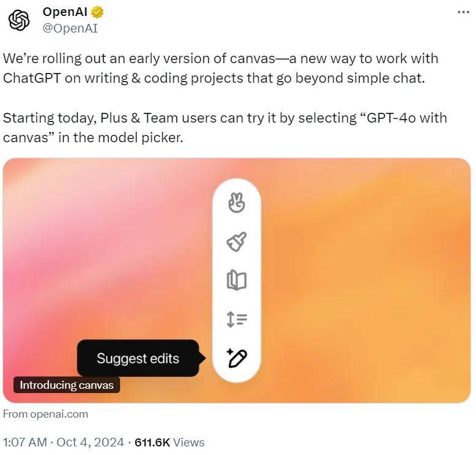Click the Oct 4, 2024 date
476x455 pixels.
(90, 442)
